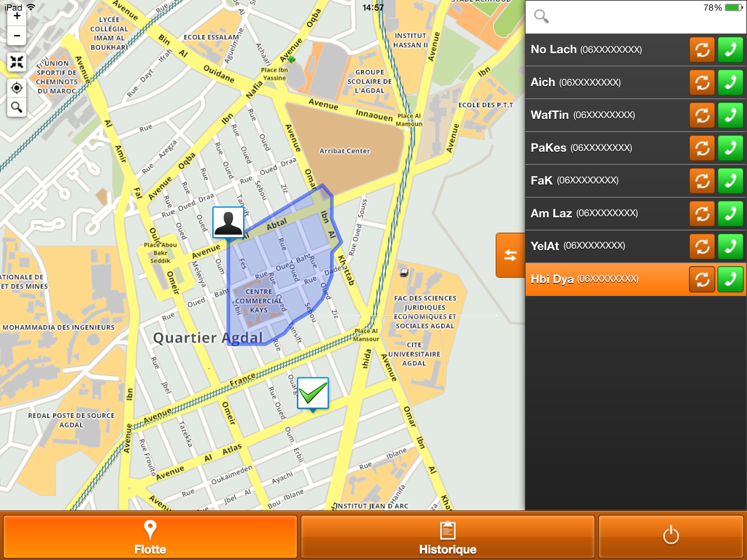Screen dimensions: 747x560
Task: Refresh position of Hbi Dya
Action: [701, 279]
